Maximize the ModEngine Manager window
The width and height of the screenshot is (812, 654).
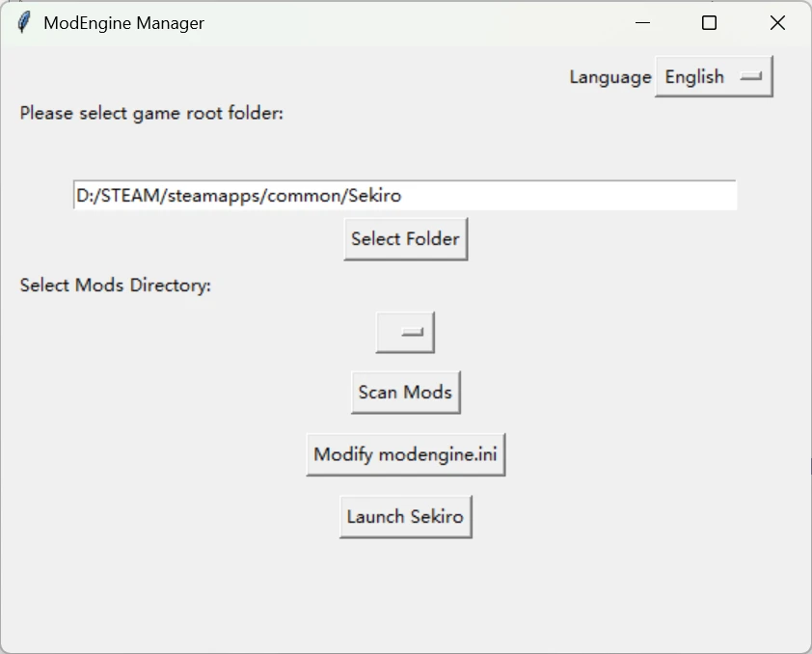coord(709,23)
